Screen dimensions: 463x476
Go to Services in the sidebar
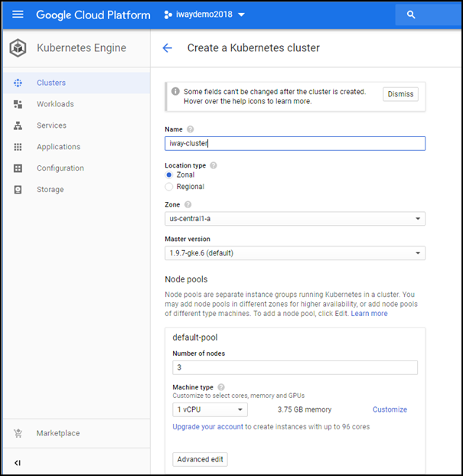pos(77,126)
